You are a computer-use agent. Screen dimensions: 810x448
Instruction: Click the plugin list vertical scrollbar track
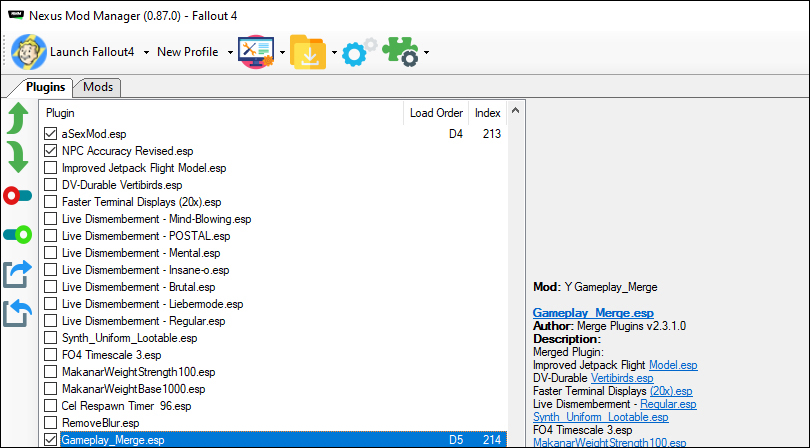515,283
